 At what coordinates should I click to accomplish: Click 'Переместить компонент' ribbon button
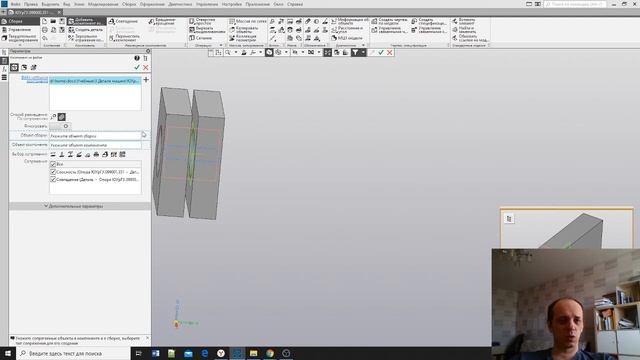click(124, 38)
